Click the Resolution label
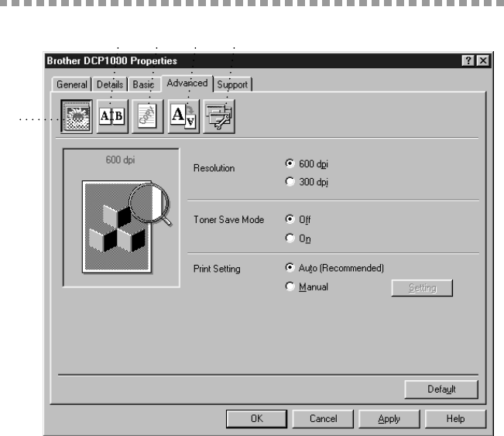Viewport: 504px width, 436px height. pos(214,168)
